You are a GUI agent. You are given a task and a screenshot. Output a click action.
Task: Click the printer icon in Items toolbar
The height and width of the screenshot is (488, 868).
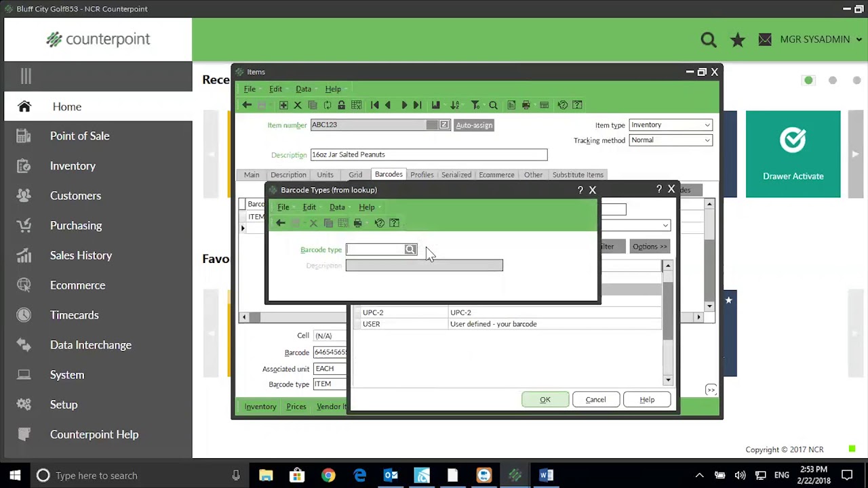tap(526, 105)
